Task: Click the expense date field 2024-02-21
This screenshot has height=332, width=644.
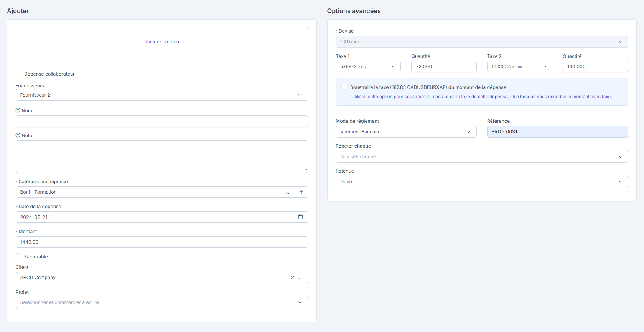Action: 154,217
